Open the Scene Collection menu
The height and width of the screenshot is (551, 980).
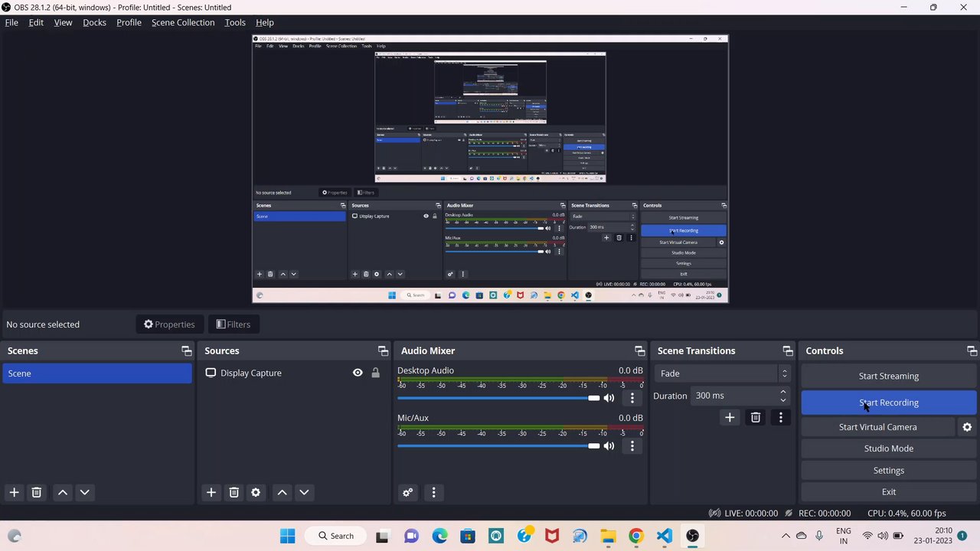[x=183, y=22]
